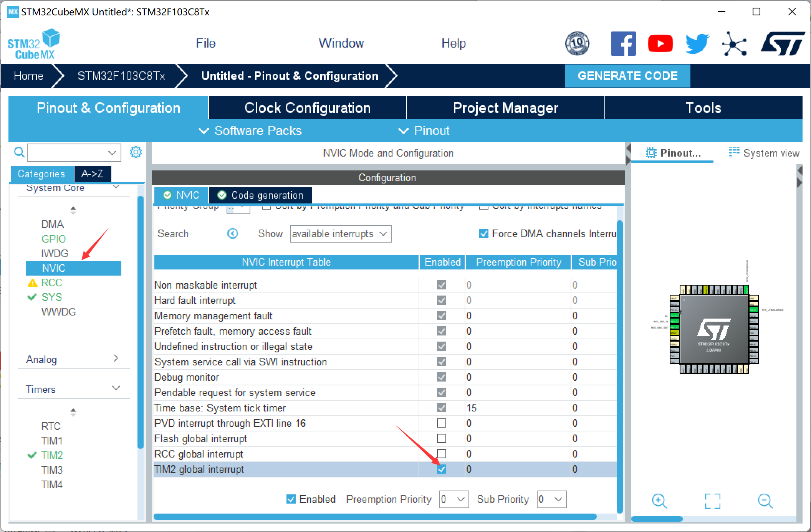811x532 pixels.
Task: Open the YouTube icon link
Action: click(x=660, y=44)
